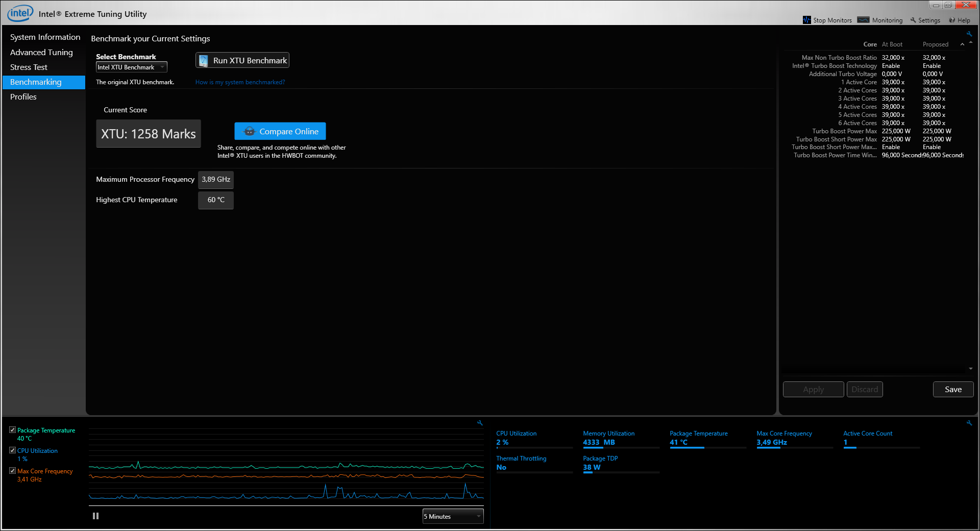
Task: Click the wrench icon beside Active Core Count tile
Action: click(969, 423)
